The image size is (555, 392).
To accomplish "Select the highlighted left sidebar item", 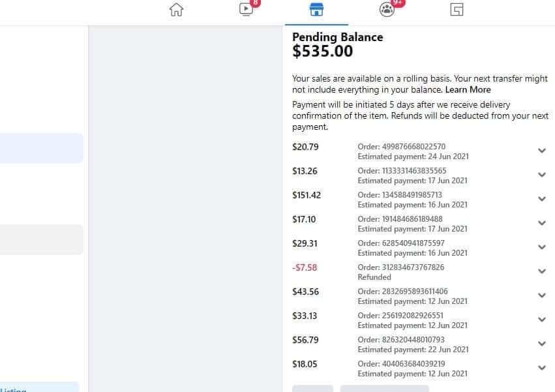I will tap(41, 148).
